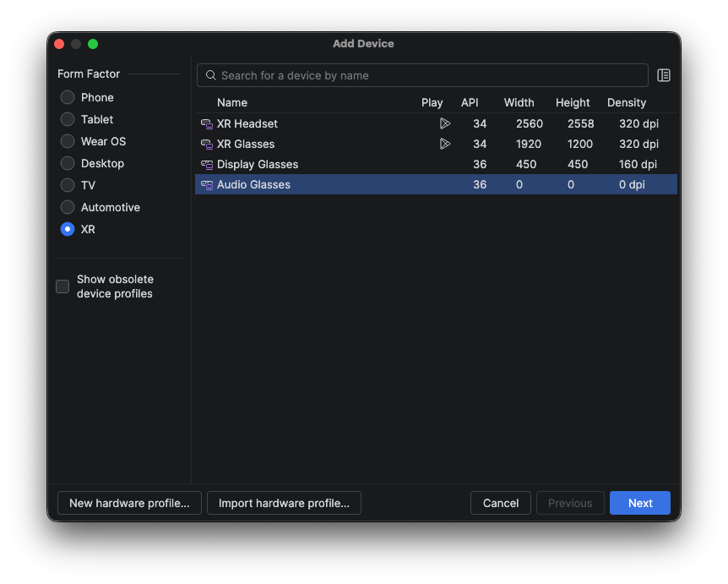
Task: Click the magnifier icon in search field
Action: point(211,75)
